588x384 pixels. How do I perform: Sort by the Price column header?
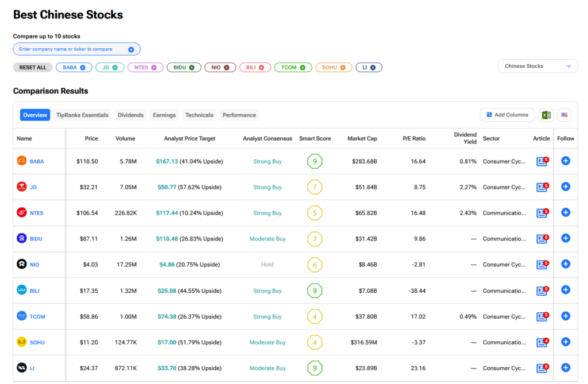tap(91, 138)
